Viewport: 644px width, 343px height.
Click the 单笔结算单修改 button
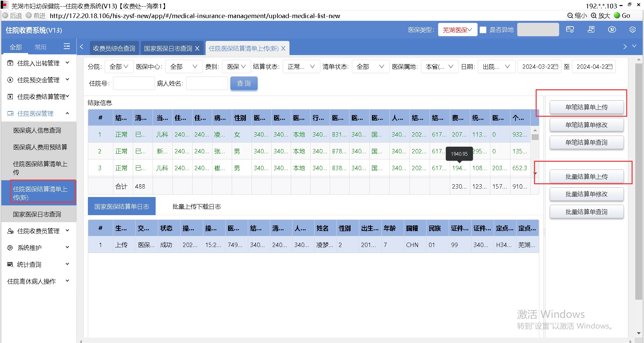pos(586,125)
